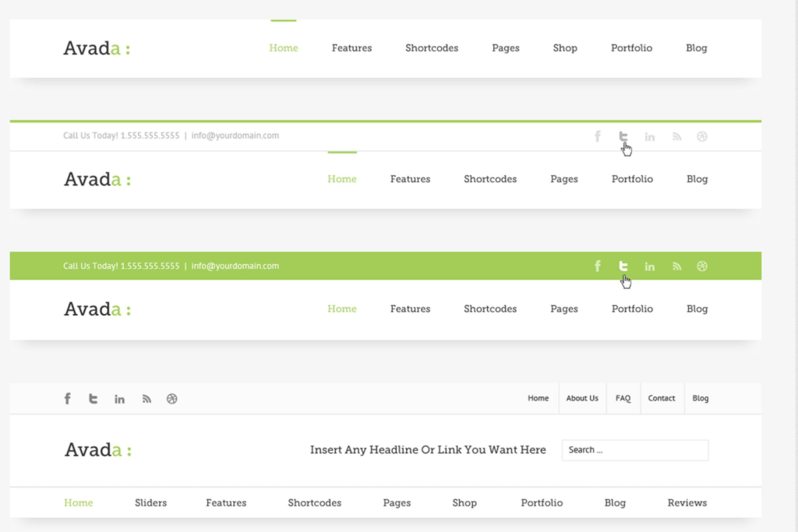Open Pages under the green contact bar
The width and height of the screenshot is (798, 532).
[x=564, y=308]
